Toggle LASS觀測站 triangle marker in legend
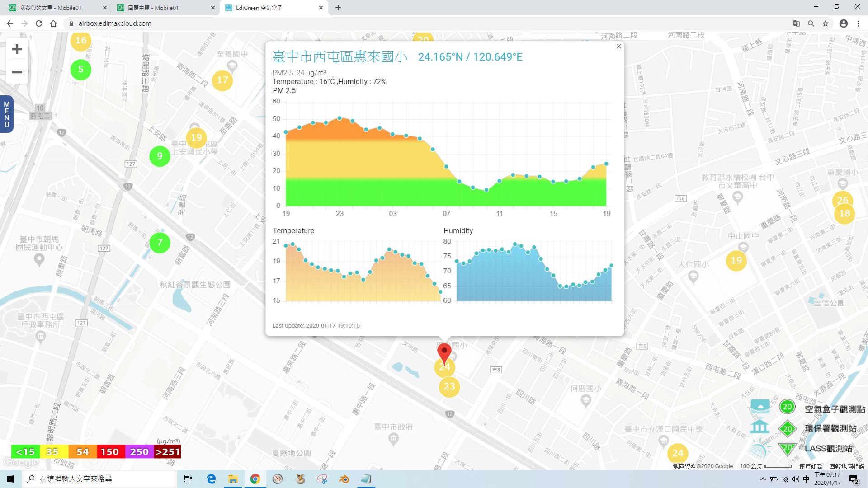Screen dimensions: 868x488 pos(788,448)
